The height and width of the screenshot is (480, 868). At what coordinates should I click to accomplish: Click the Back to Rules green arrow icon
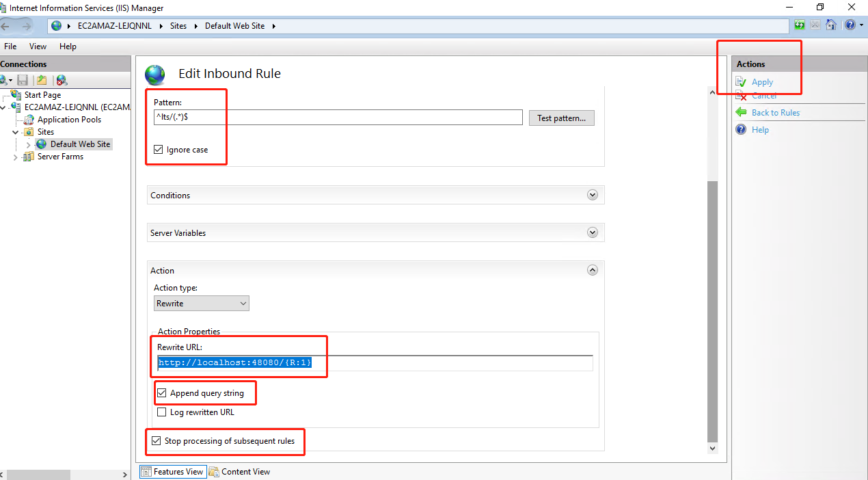point(741,112)
